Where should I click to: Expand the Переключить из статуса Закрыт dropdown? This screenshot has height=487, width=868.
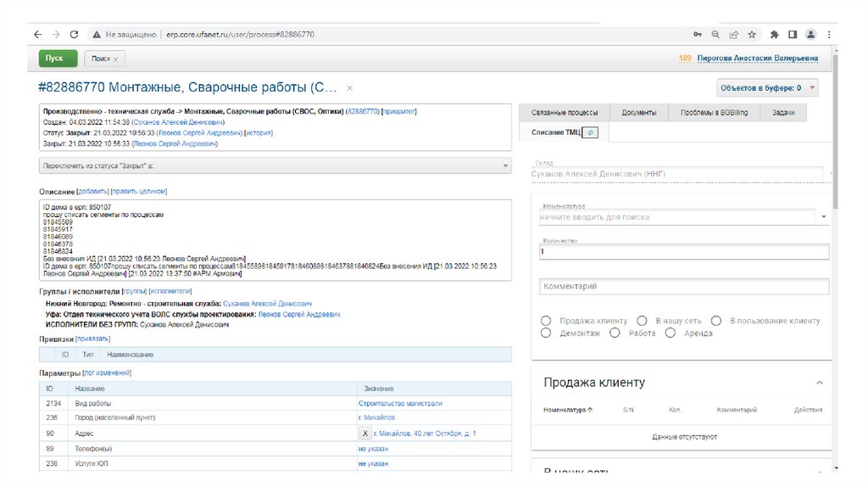point(275,166)
